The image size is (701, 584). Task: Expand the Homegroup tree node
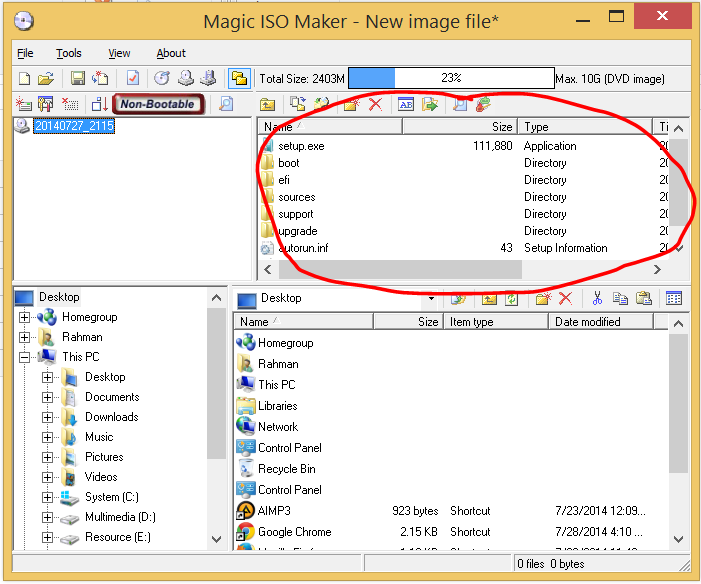[x=24, y=317]
